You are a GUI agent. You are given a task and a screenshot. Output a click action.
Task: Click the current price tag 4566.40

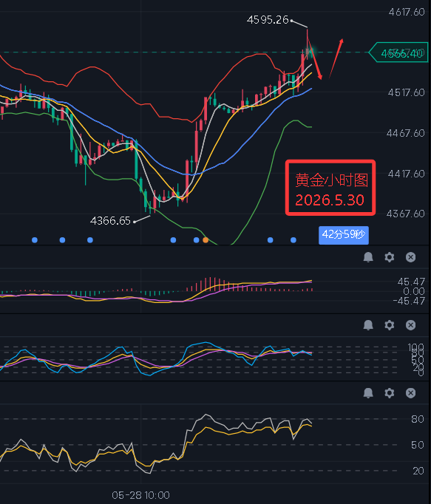[x=398, y=52]
